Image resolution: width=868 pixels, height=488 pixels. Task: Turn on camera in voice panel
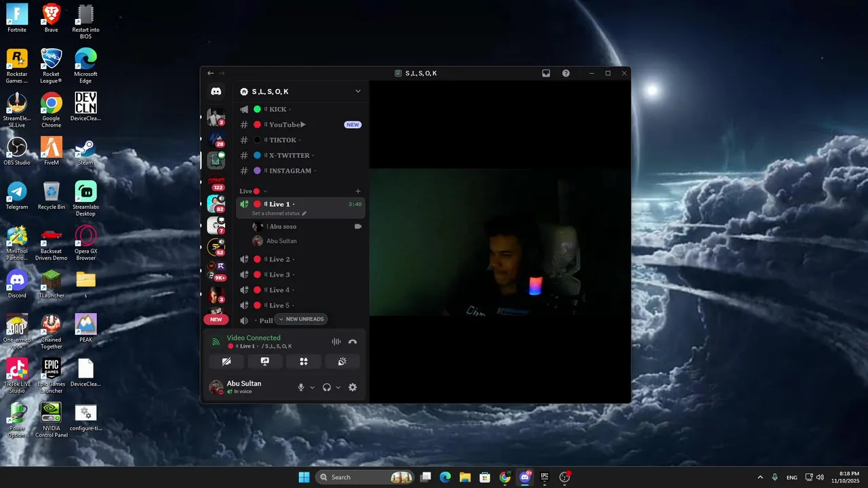[226, 361]
